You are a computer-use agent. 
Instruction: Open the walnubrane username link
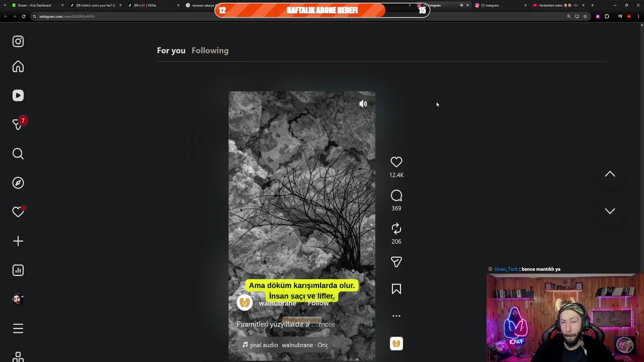(277, 303)
